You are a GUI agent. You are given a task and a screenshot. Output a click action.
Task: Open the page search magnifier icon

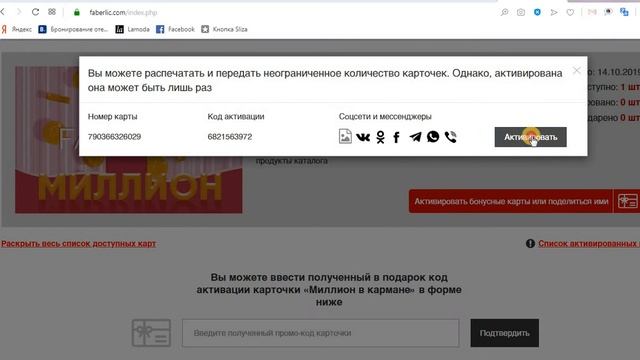click(504, 12)
